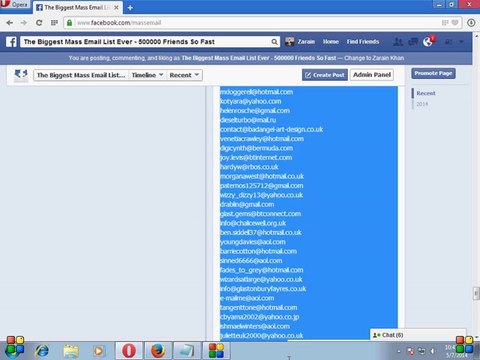Expand the Recent dropdown
The width and height of the screenshot is (480, 360).
184,75
